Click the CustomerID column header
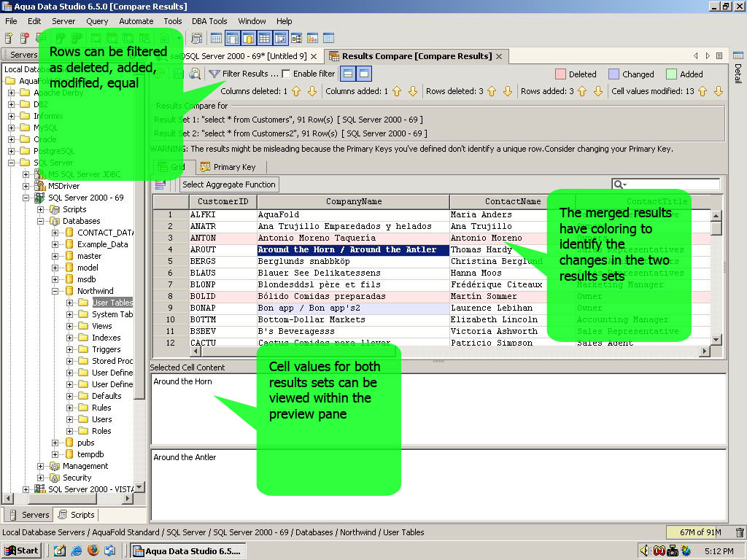The height and width of the screenshot is (560, 747). coord(223,201)
